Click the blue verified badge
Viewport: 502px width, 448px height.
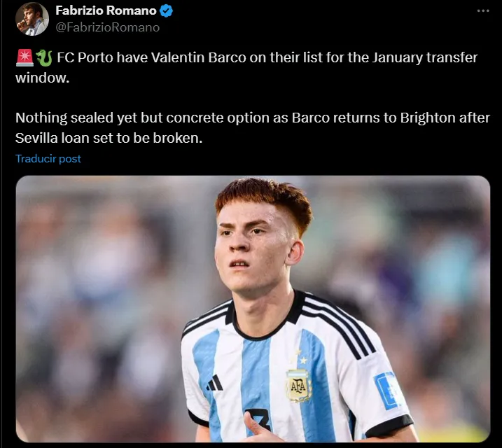[166, 11]
